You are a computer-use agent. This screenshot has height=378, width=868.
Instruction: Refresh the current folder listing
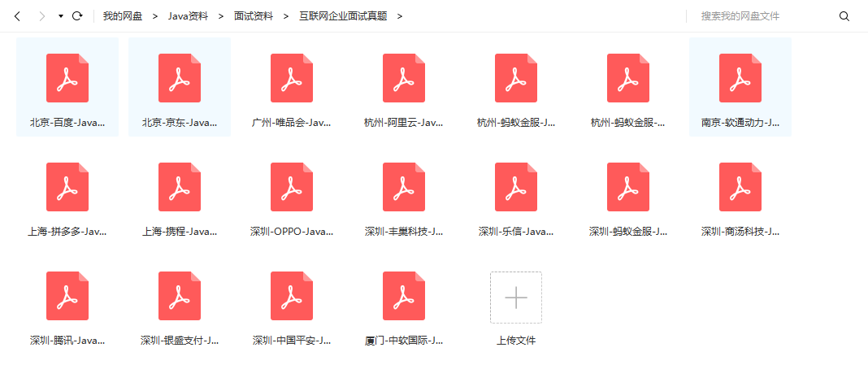[x=77, y=16]
